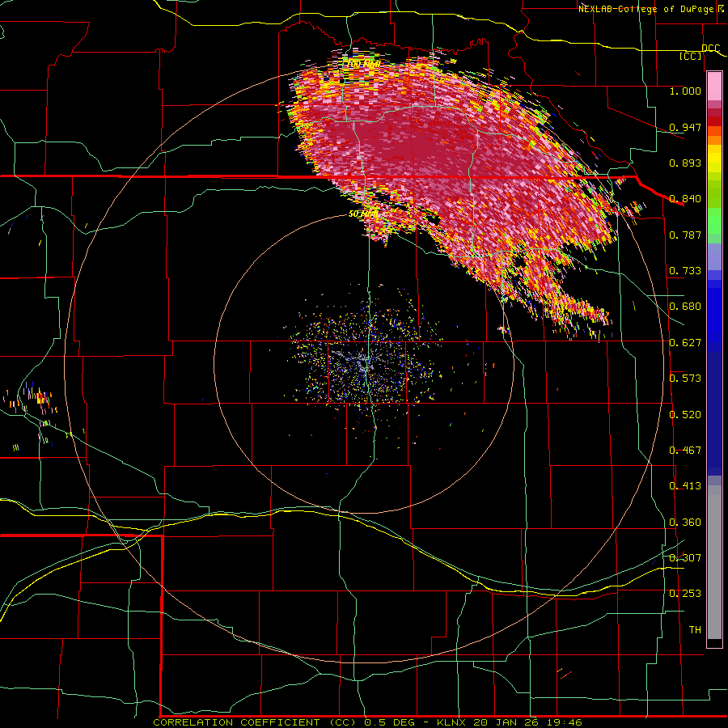Pick the light pink color at scale top
This screenshot has width=728, height=728.
coord(714,86)
